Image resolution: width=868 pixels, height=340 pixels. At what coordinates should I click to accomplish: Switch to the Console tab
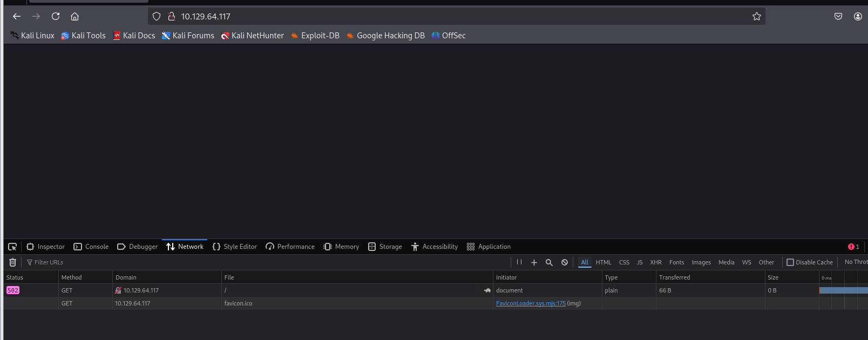(x=91, y=247)
